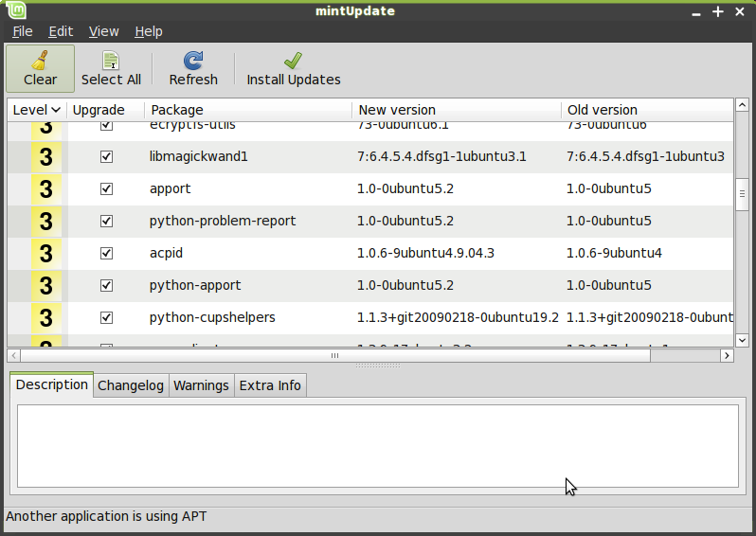Image resolution: width=756 pixels, height=536 pixels.
Task: Sort by Level column header
Action: tap(37, 110)
